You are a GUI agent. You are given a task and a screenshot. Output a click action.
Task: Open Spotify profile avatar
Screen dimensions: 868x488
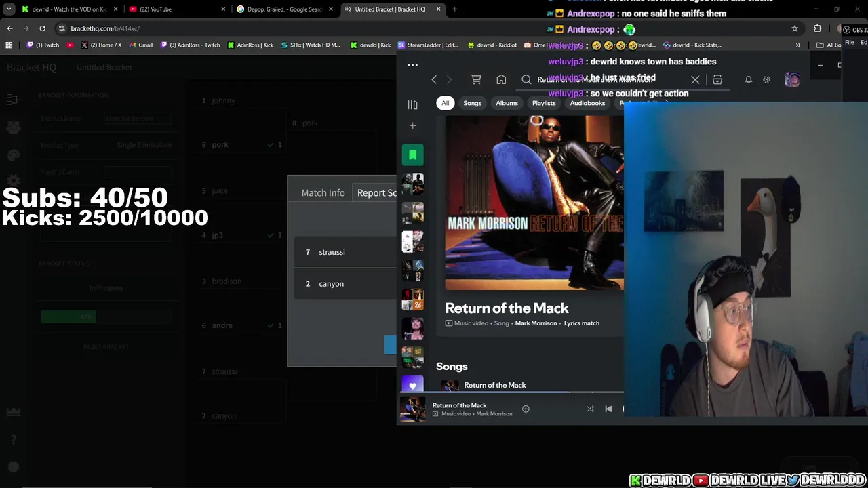(x=791, y=80)
